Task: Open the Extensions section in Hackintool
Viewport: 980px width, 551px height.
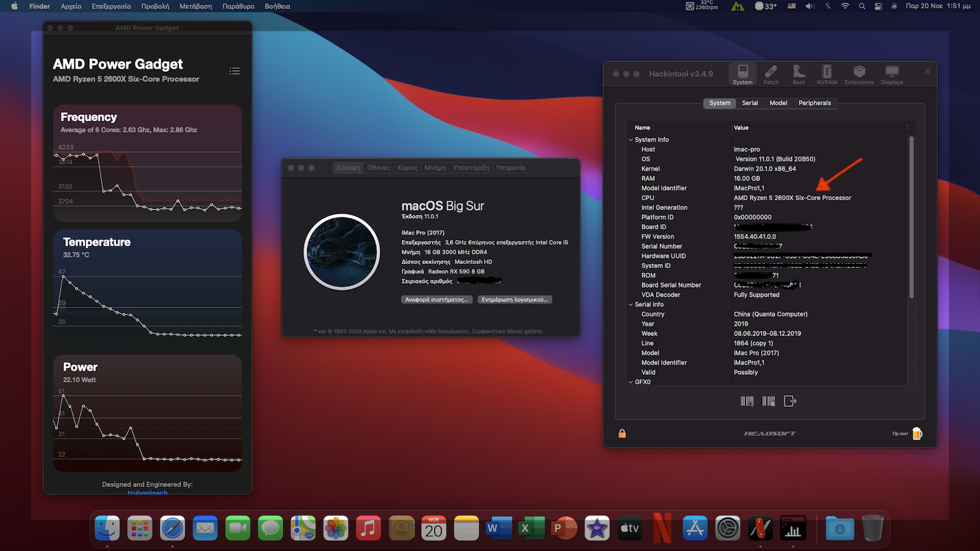Action: click(x=859, y=75)
